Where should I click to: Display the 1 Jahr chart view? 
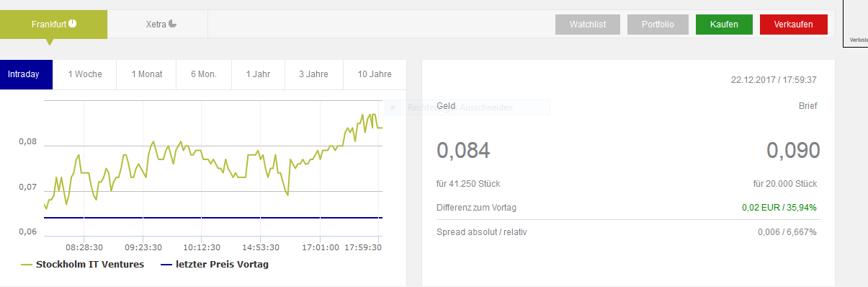coord(258,74)
